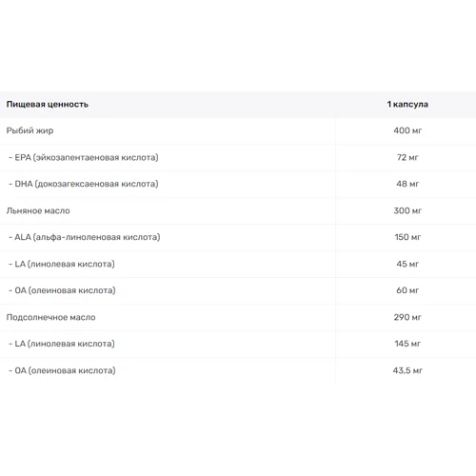
Task: Click the '72 мг' value
Action: (x=407, y=157)
